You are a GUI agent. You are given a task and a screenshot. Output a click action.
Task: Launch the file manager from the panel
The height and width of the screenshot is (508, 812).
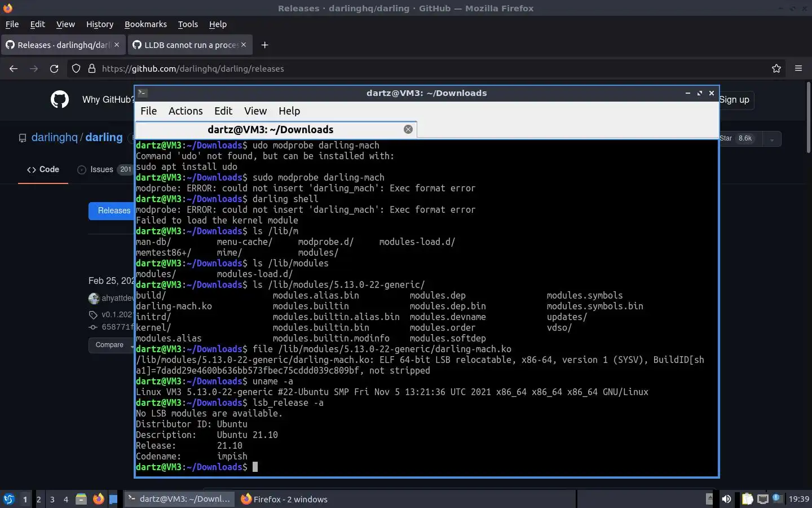pyautogui.click(x=81, y=499)
